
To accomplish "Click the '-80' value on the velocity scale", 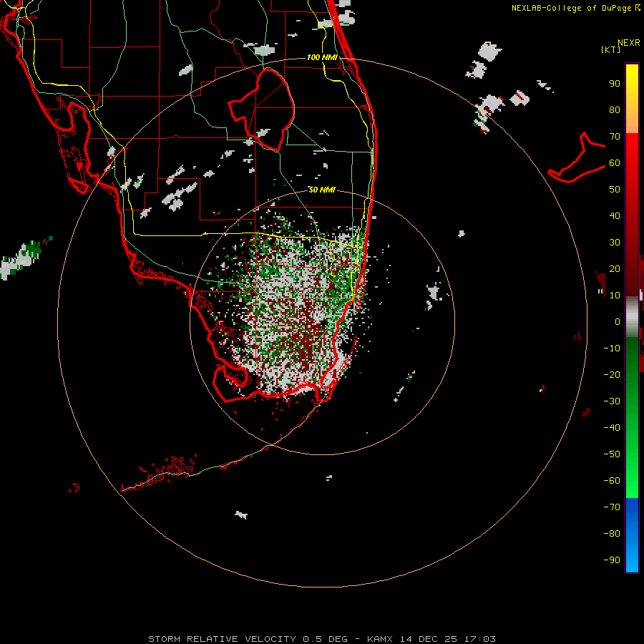I will click(x=612, y=534).
